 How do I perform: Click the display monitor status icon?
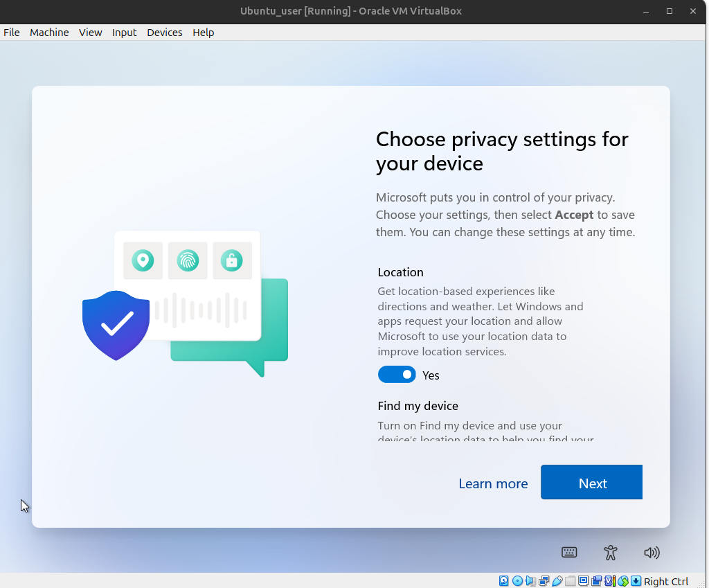click(x=583, y=581)
